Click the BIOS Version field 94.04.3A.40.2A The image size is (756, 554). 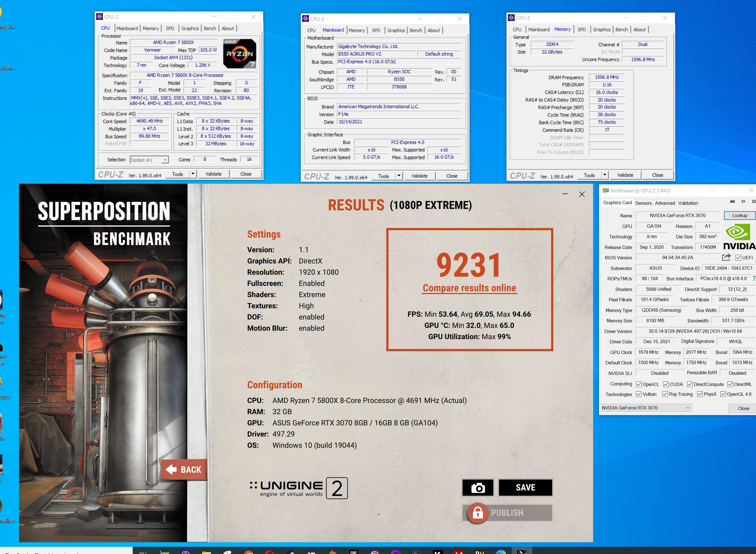coord(678,258)
